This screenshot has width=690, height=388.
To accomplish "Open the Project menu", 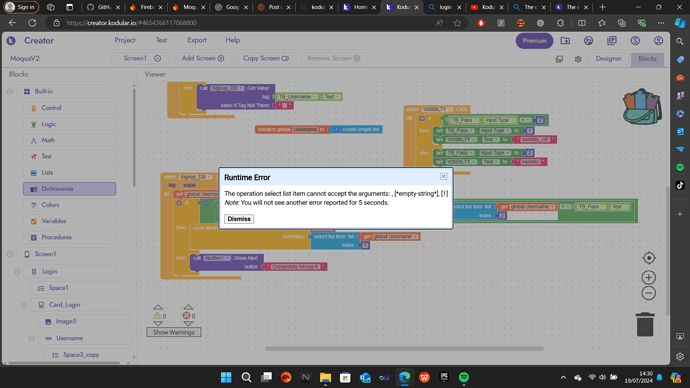I will [x=125, y=40].
